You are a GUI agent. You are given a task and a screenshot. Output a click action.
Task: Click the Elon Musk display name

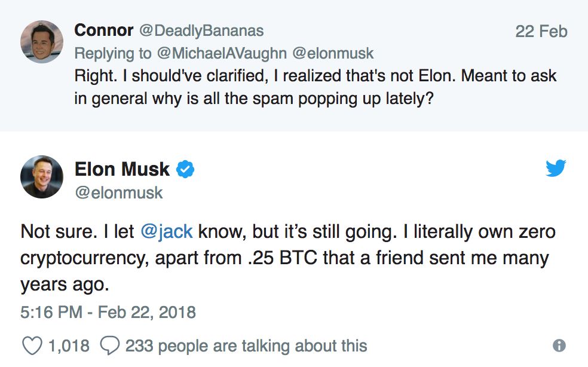coord(122,169)
